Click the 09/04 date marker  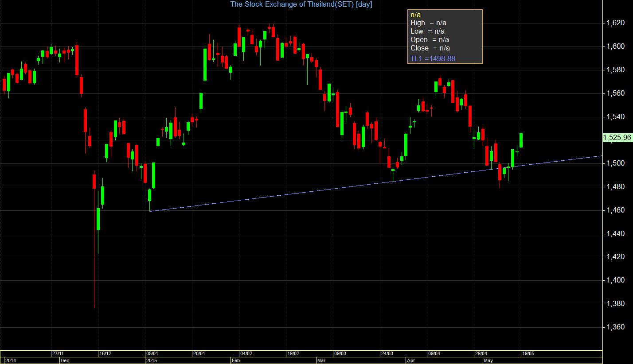[x=434, y=354]
